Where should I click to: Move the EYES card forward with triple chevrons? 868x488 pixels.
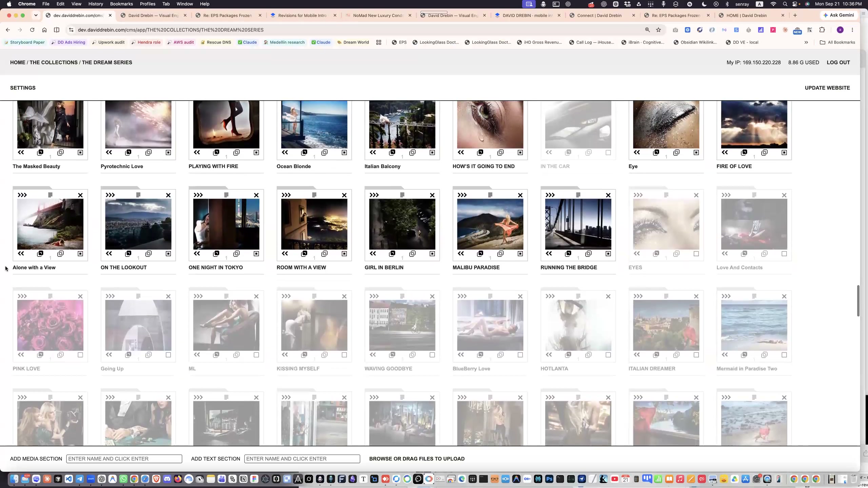pyautogui.click(x=638, y=195)
